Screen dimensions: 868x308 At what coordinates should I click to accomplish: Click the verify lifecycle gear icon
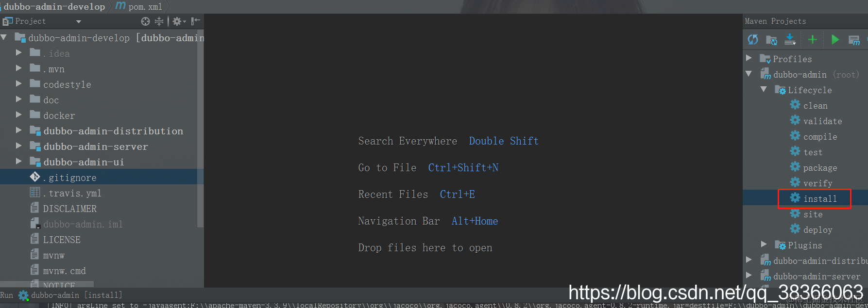pos(795,182)
